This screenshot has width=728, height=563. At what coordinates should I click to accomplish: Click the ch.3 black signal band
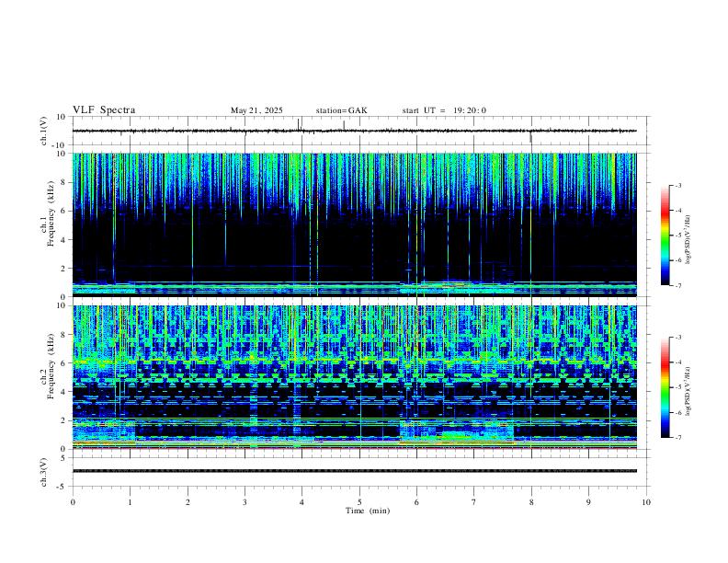355,471
